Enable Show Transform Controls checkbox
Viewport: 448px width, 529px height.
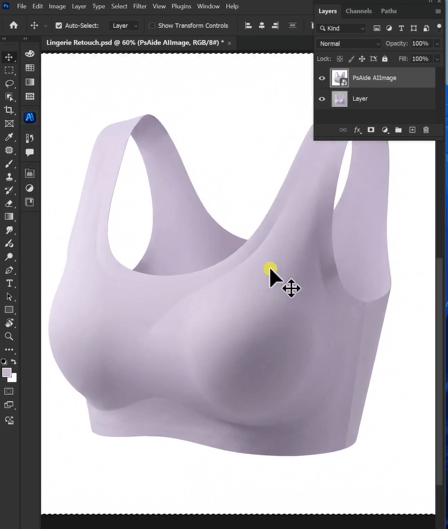point(152,26)
